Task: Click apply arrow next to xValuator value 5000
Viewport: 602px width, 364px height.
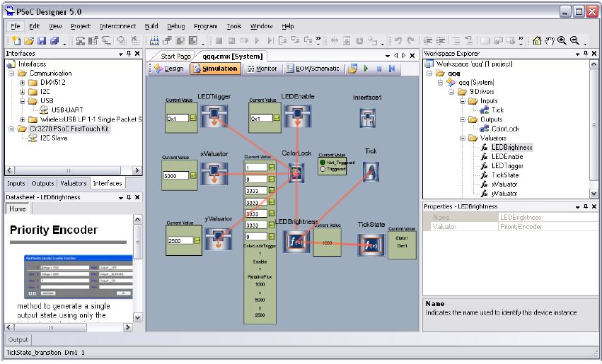Action: pyautogui.click(x=193, y=176)
